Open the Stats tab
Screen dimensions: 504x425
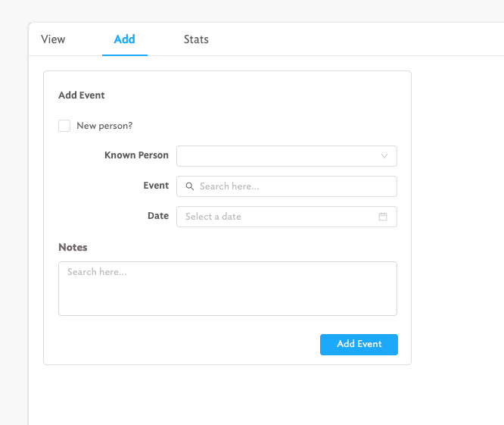(x=196, y=39)
